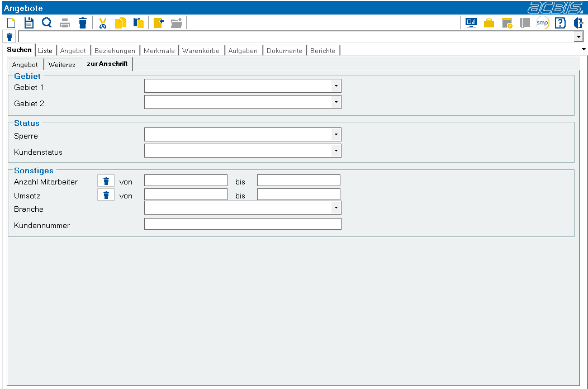588x389 pixels.
Task: Select the Weiteres sub-tab
Action: (62, 64)
